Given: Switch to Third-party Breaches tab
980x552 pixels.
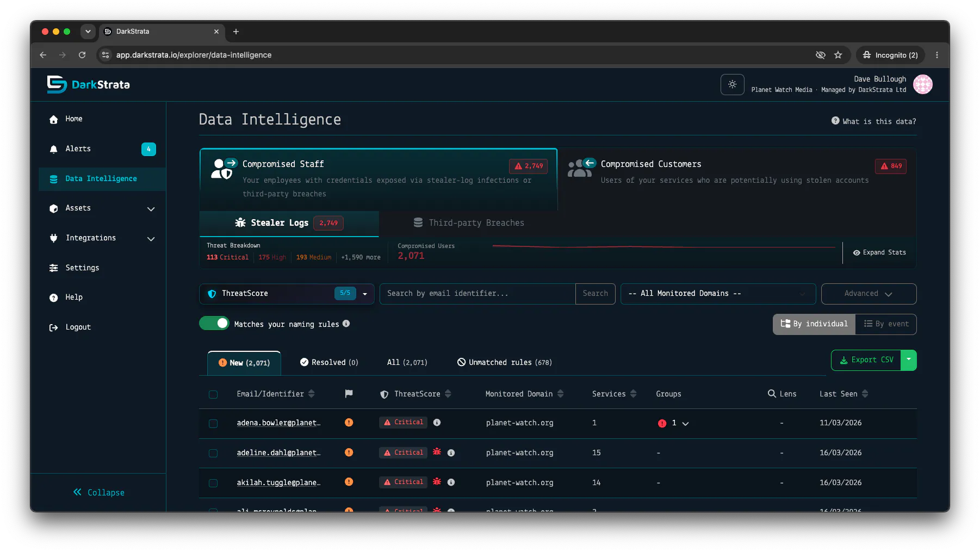Looking at the screenshot, I should tap(469, 223).
